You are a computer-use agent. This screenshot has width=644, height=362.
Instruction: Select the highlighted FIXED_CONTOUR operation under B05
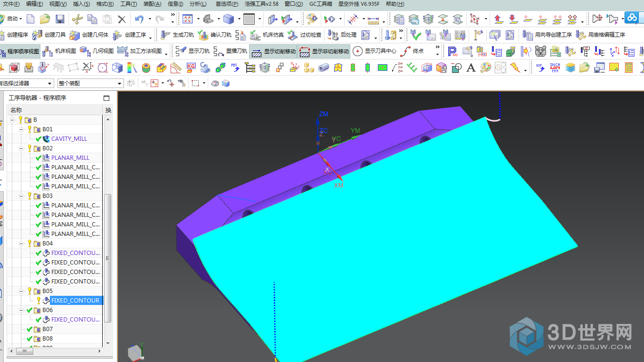pos(76,300)
